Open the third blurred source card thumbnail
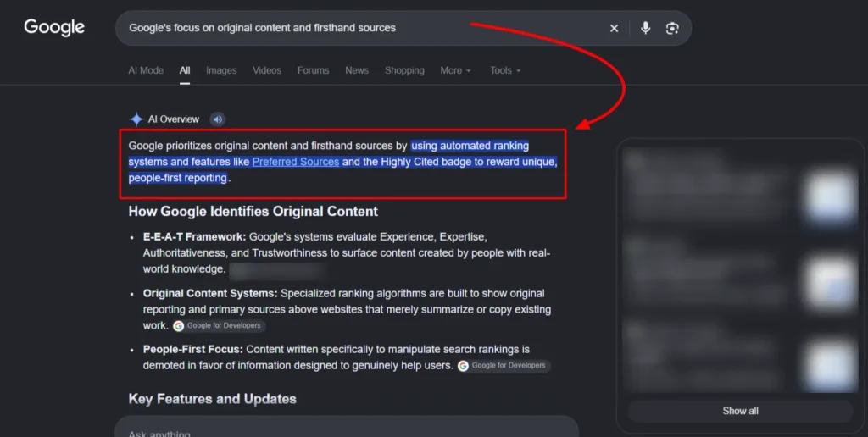 coord(829,364)
